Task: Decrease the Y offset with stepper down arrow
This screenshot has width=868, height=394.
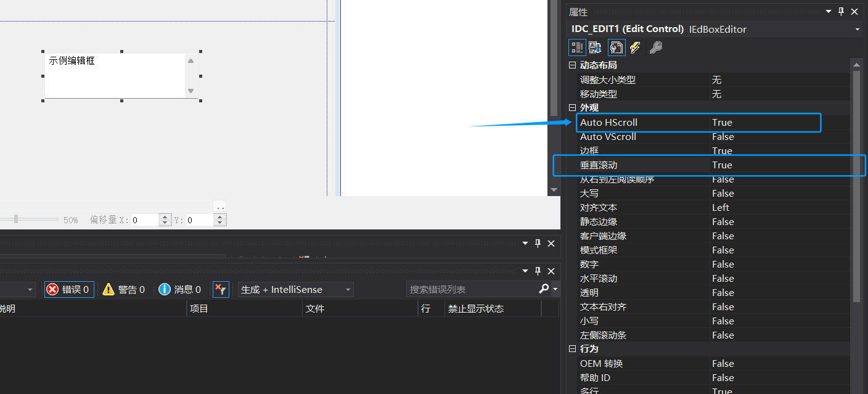Action: point(220,223)
